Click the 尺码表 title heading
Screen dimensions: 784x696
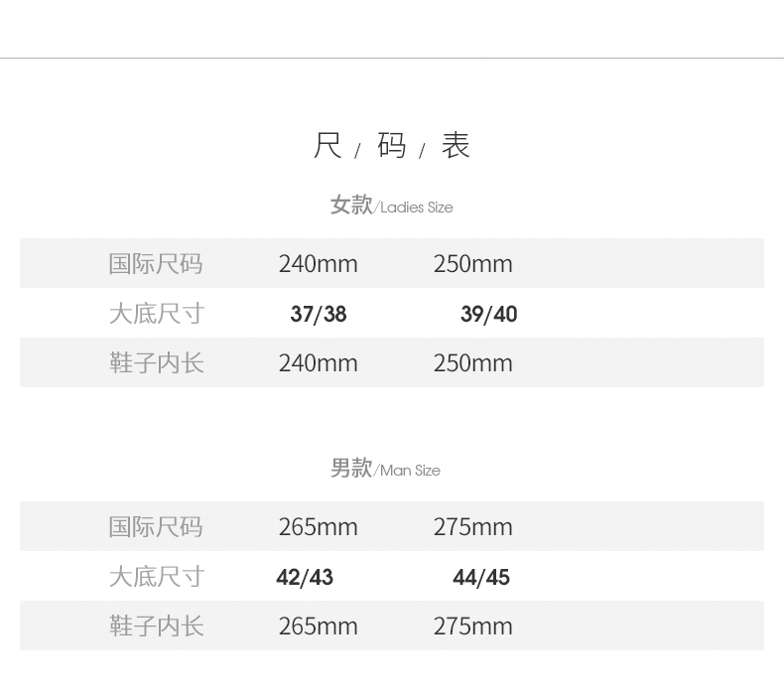pyautogui.click(x=391, y=146)
